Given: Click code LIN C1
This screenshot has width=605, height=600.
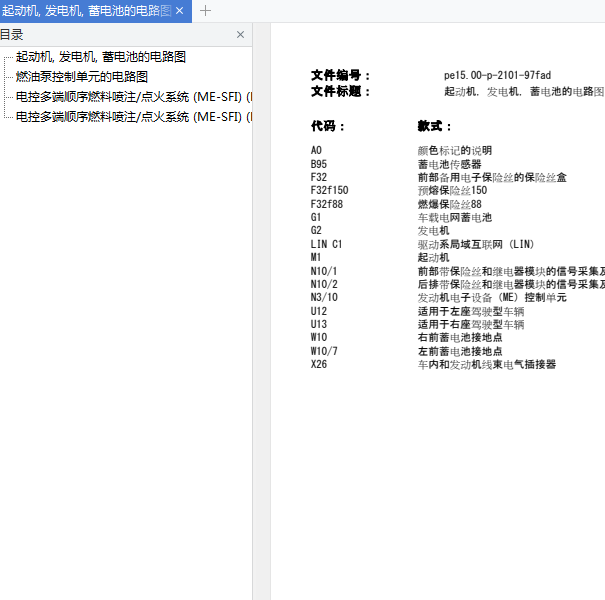Looking at the screenshot, I should click(x=326, y=244).
